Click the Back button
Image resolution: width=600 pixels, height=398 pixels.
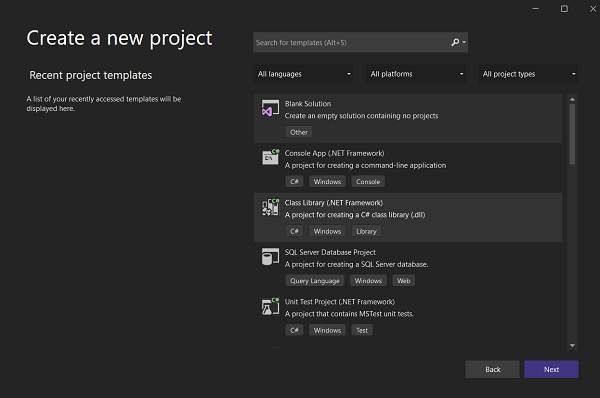click(x=492, y=369)
